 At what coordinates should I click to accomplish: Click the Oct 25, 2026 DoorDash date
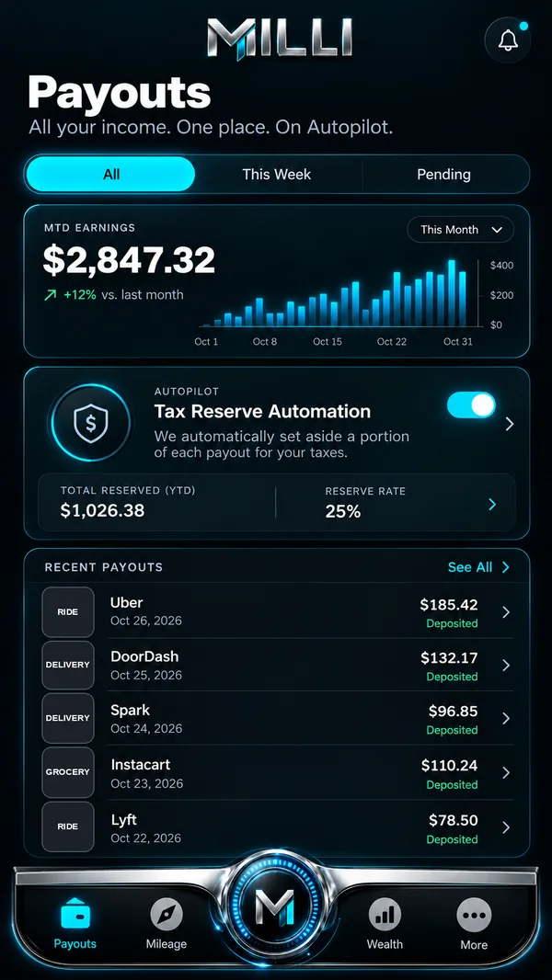tap(146, 675)
